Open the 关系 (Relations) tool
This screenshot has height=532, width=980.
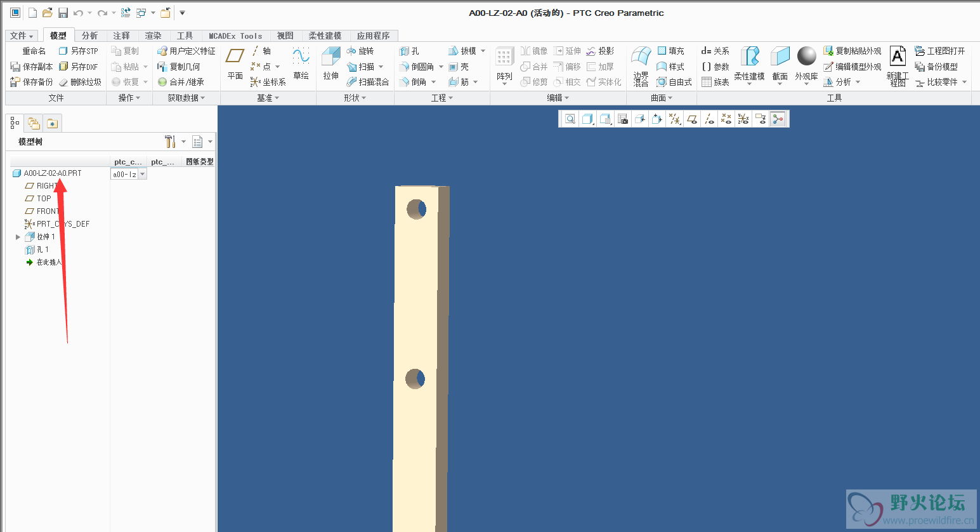point(715,51)
